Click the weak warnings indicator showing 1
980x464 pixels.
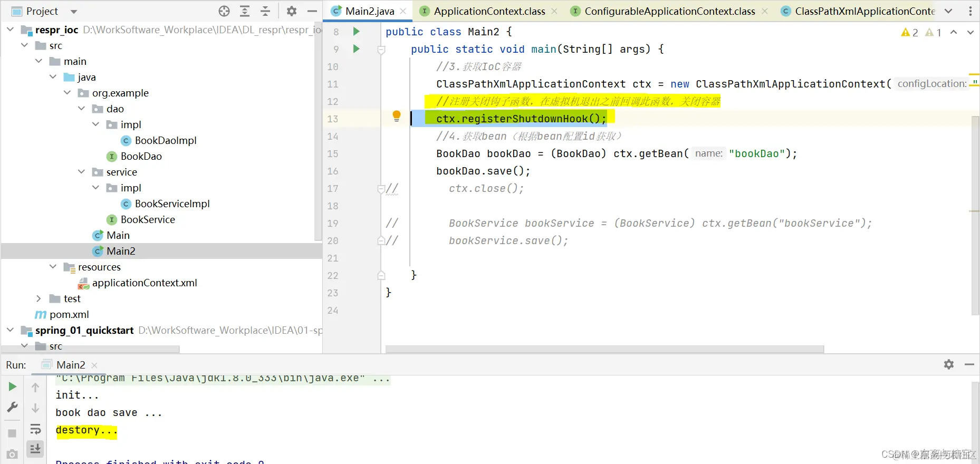[934, 33]
